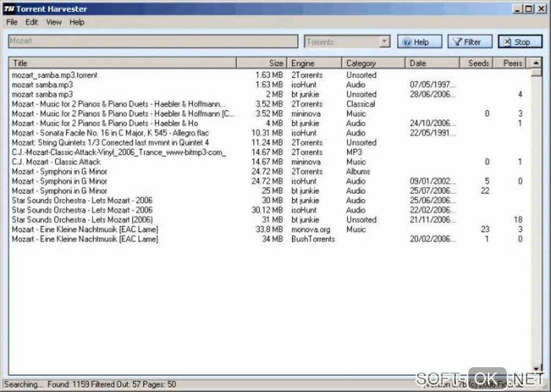The height and width of the screenshot is (392, 551).
Task: Select Eine Kleine Nachtmusik row from monova.org
Action: [x=269, y=229]
